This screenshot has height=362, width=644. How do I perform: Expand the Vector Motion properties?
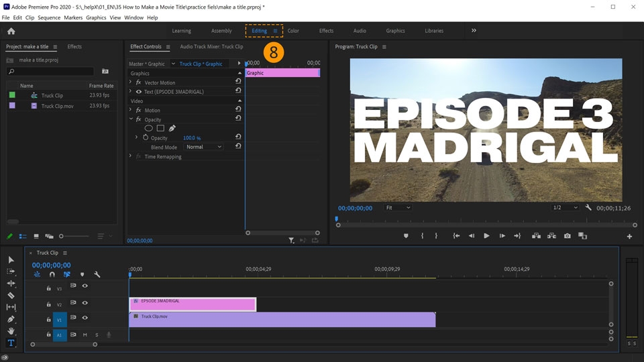click(131, 82)
